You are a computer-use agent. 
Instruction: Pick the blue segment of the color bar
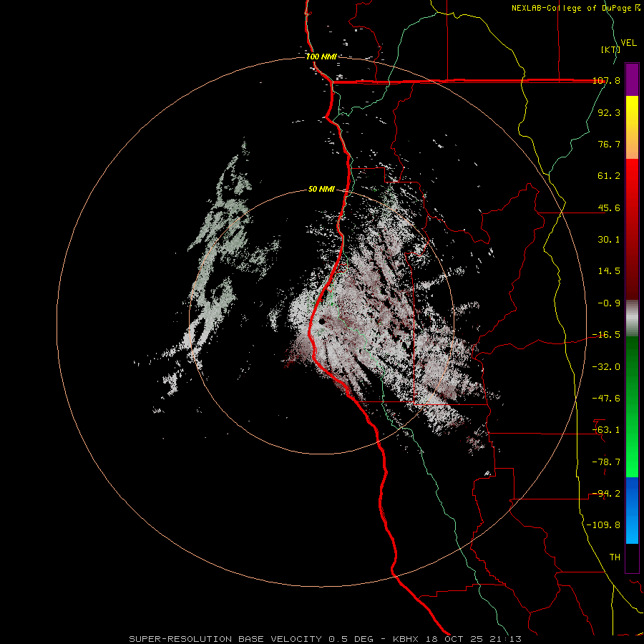[x=632, y=510]
